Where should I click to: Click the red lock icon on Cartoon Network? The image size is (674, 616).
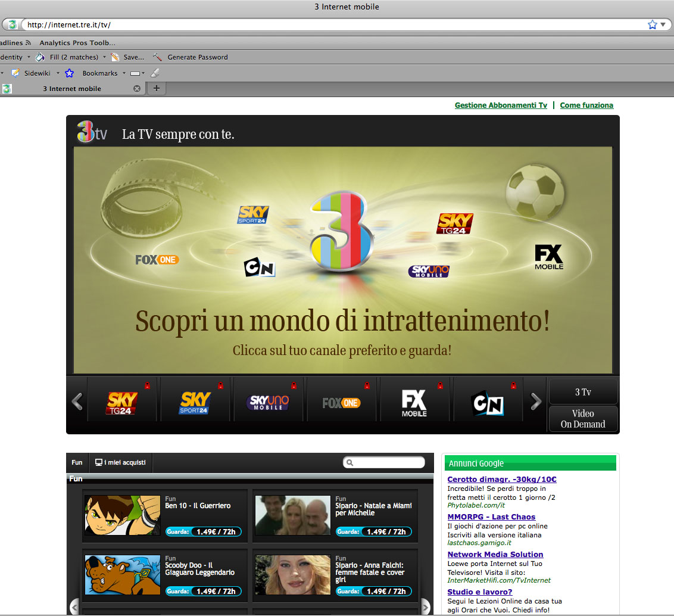(513, 385)
